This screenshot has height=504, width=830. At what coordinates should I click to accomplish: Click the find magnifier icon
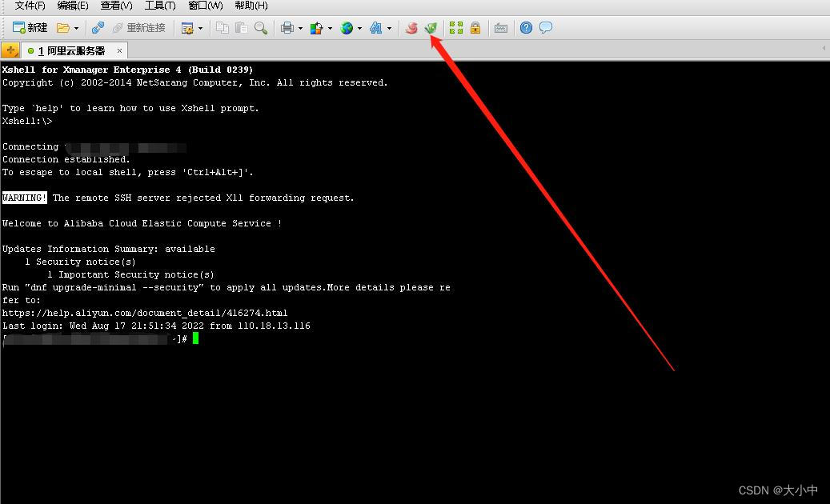click(x=260, y=27)
